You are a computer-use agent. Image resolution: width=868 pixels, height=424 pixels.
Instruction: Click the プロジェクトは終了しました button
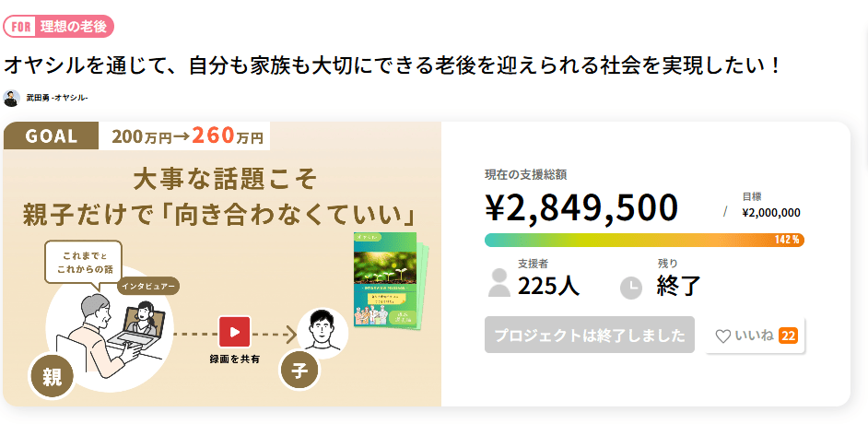click(590, 335)
